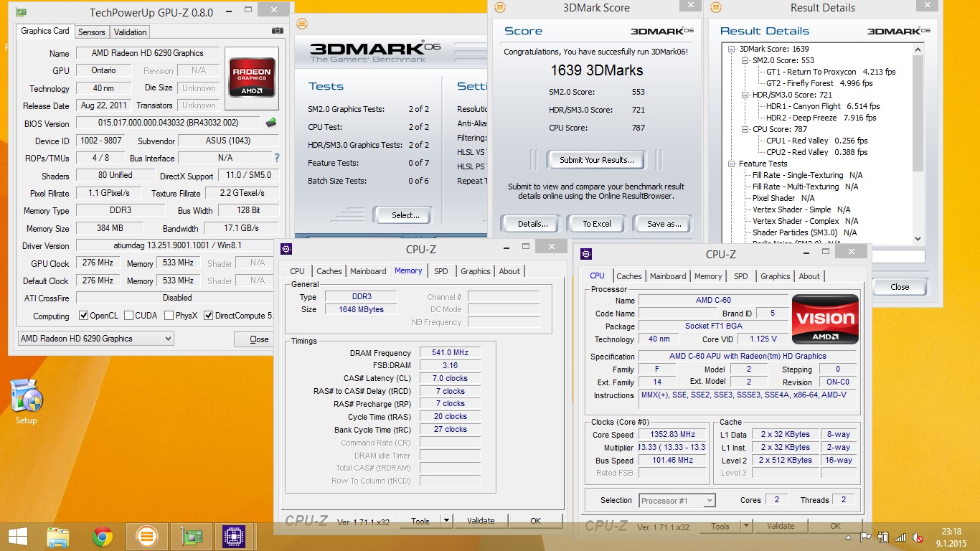Collapse the HDR/SM3.0 Score: 721 node
The height and width of the screenshot is (551, 980).
[x=745, y=95]
